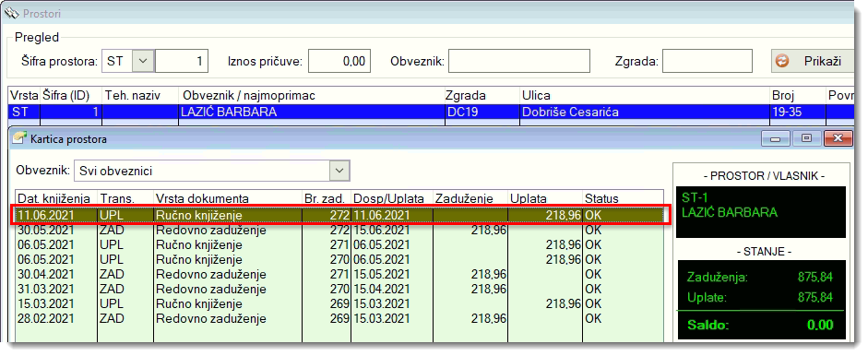This screenshot has width=868, height=356.
Task: Close the Kartica prostora window
Action: point(837,138)
